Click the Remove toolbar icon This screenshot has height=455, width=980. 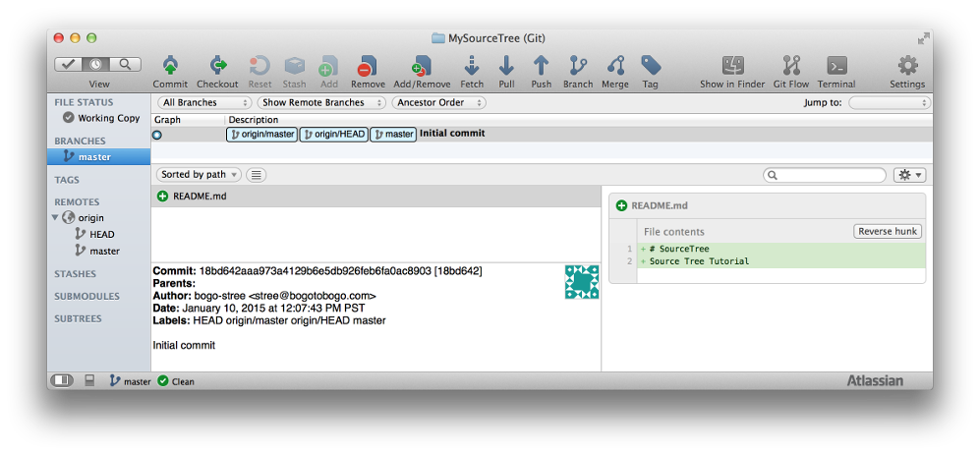pos(368,66)
